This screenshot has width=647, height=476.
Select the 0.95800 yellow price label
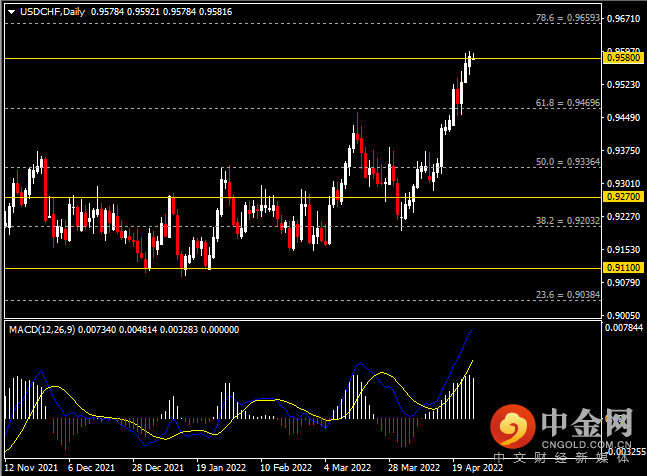623,58
